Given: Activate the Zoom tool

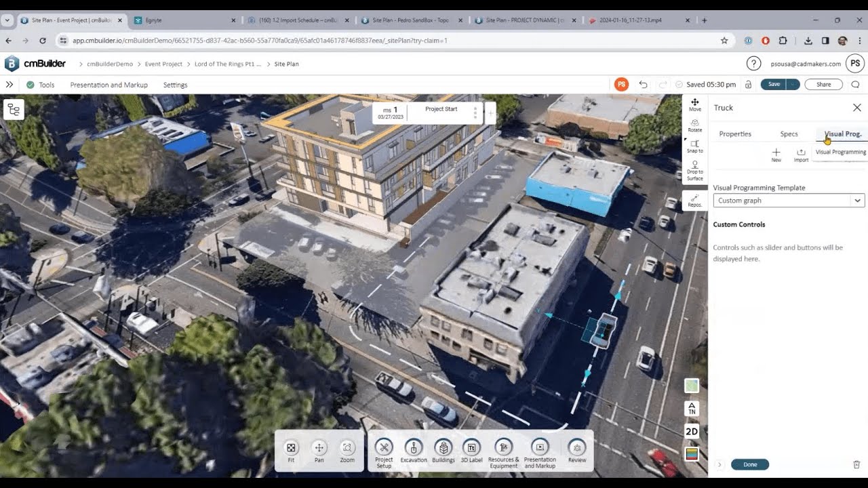Looking at the screenshot, I should [347, 451].
